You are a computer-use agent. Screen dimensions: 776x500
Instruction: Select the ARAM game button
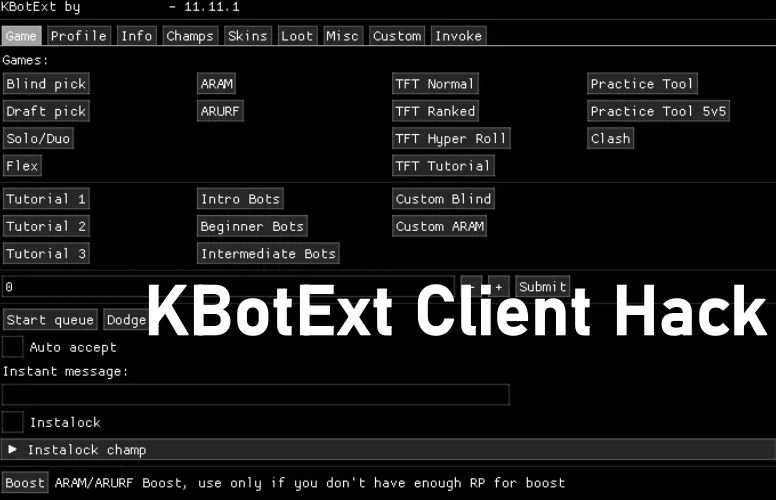[216, 84]
